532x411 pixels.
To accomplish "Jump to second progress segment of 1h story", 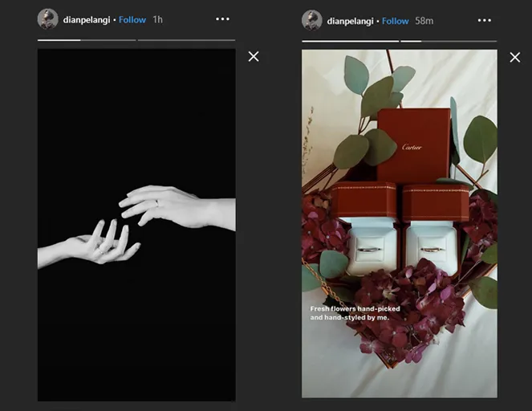I will pyautogui.click(x=186, y=39).
